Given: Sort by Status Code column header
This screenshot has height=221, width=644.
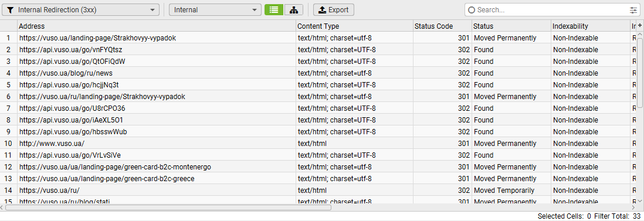Looking at the screenshot, I should 442,26.
